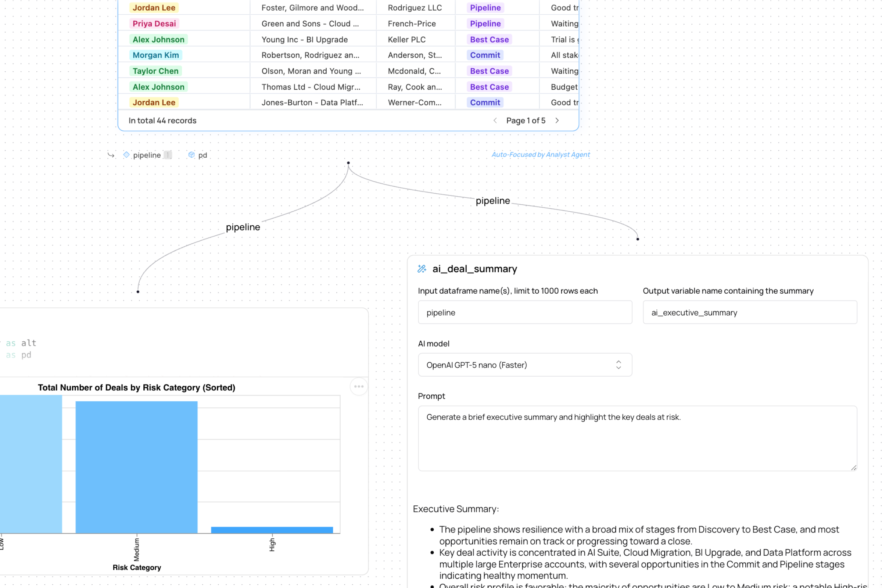This screenshot has width=882, height=588.
Task: Click the Auto-Focused by Analyst Agent link
Action: coord(540,154)
